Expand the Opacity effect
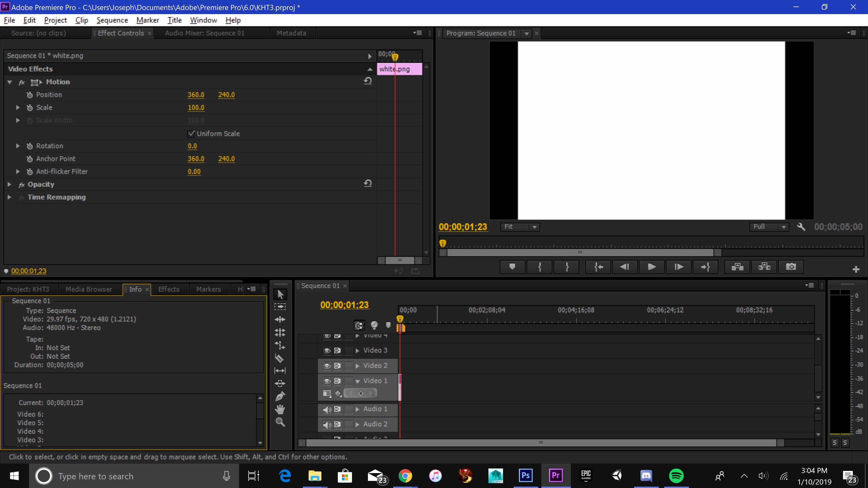The height and width of the screenshot is (488, 868). pyautogui.click(x=9, y=184)
